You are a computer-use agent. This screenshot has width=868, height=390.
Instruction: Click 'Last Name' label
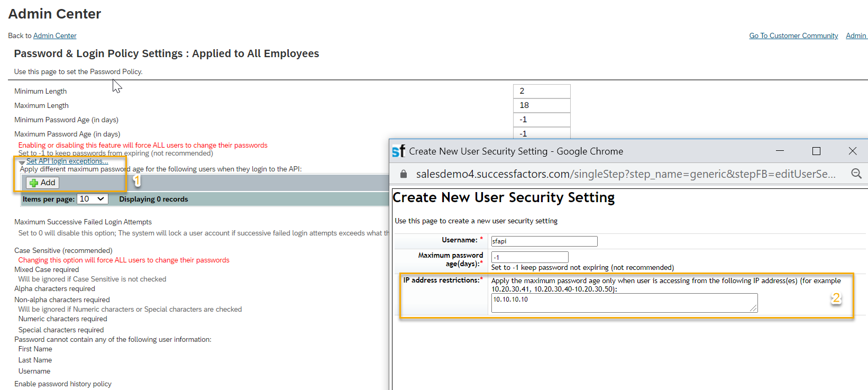(35, 360)
